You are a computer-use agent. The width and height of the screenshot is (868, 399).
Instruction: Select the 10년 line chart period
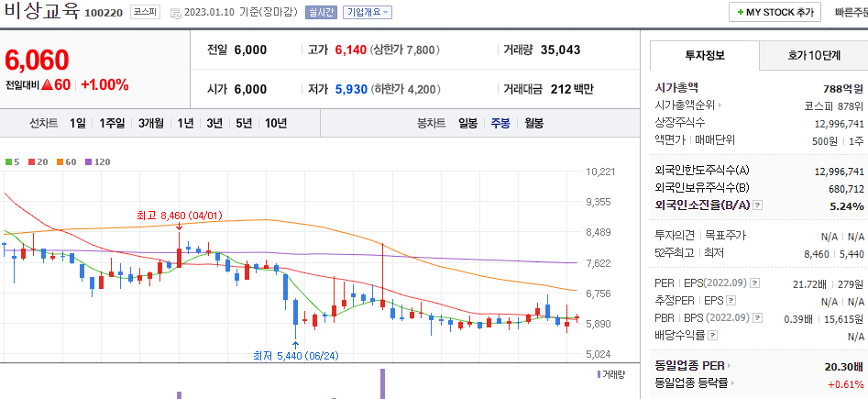click(x=276, y=123)
